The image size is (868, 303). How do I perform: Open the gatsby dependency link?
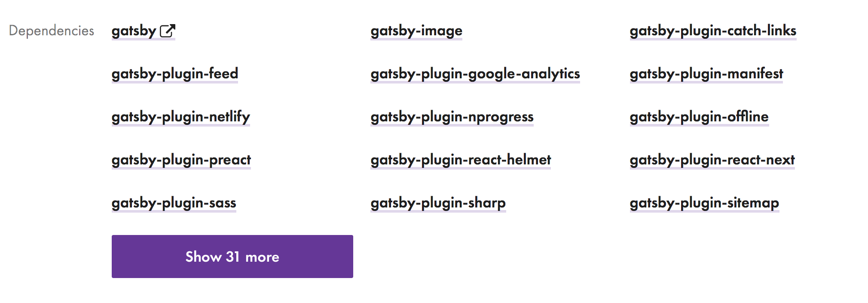pyautogui.click(x=133, y=31)
